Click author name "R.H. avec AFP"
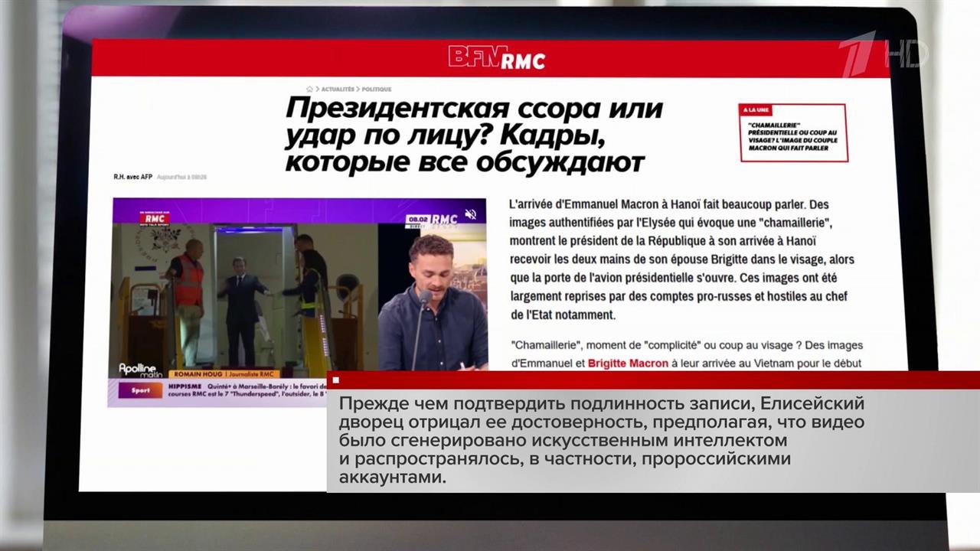Screen dimensions: 980x551 click(133, 177)
